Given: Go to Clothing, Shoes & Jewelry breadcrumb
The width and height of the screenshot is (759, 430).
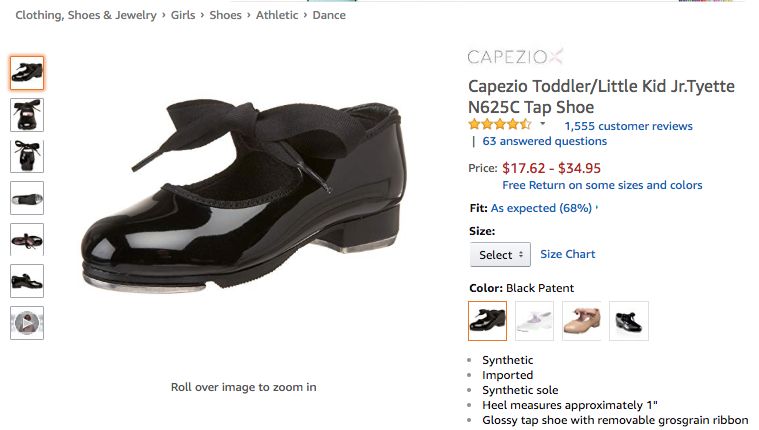Looking at the screenshot, I should (x=86, y=15).
